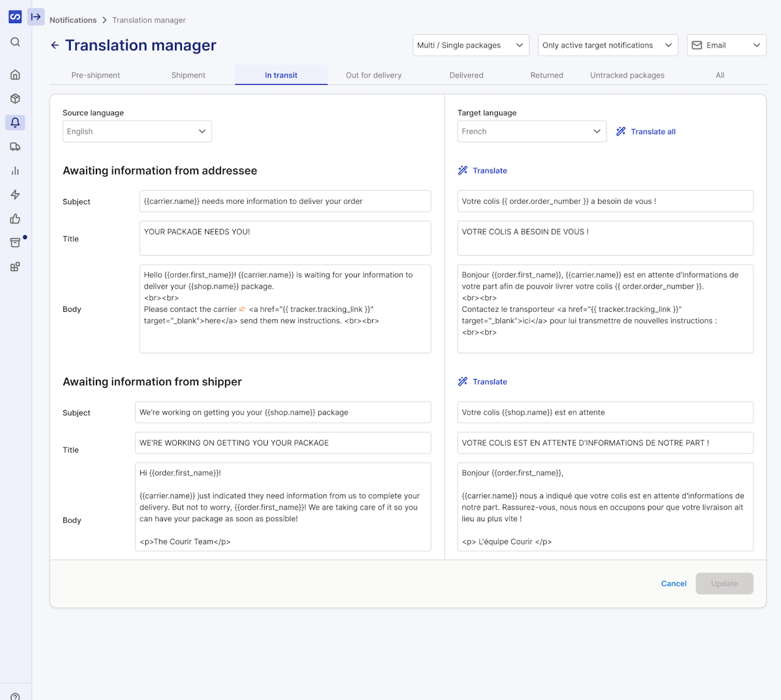Image resolution: width=781 pixels, height=700 pixels.
Task: Open the Email channel dropdown
Action: (x=726, y=45)
